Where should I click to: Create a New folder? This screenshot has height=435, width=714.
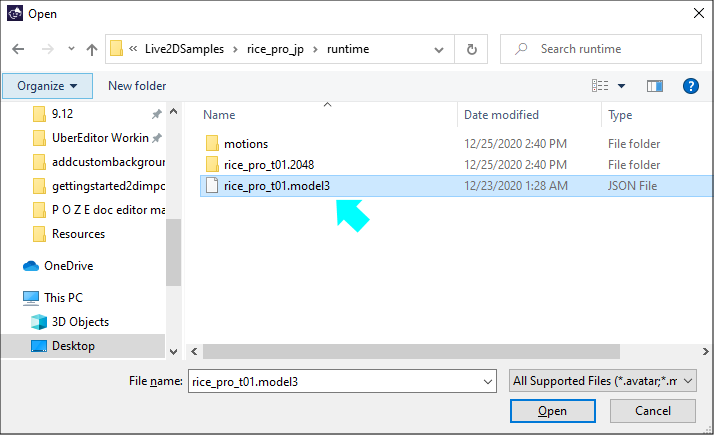tap(137, 86)
